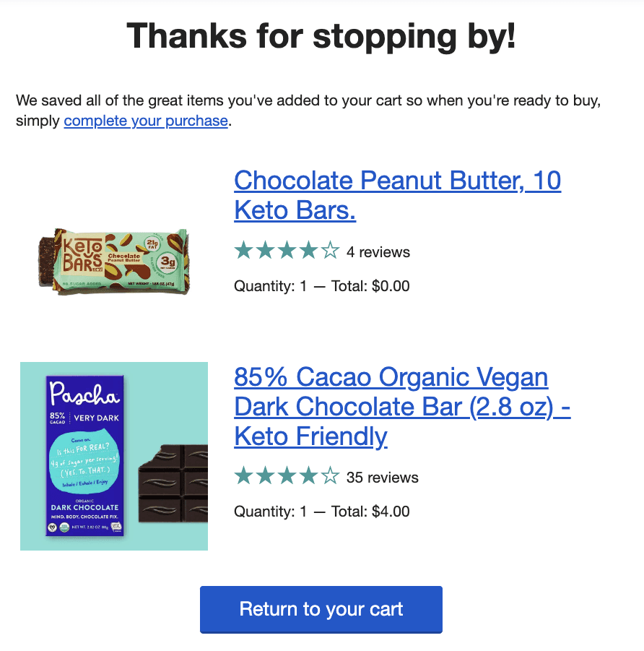Click third star of Keto Bars rating
Image resolution: width=644 pixels, height=651 pixels.
point(287,251)
